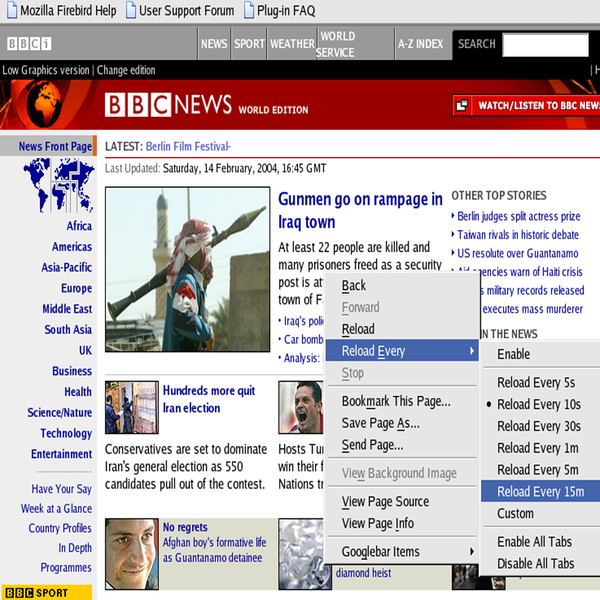This screenshot has height=600, width=600.
Task: Click the Watch/Listen popup window icon
Action: pos(462,105)
